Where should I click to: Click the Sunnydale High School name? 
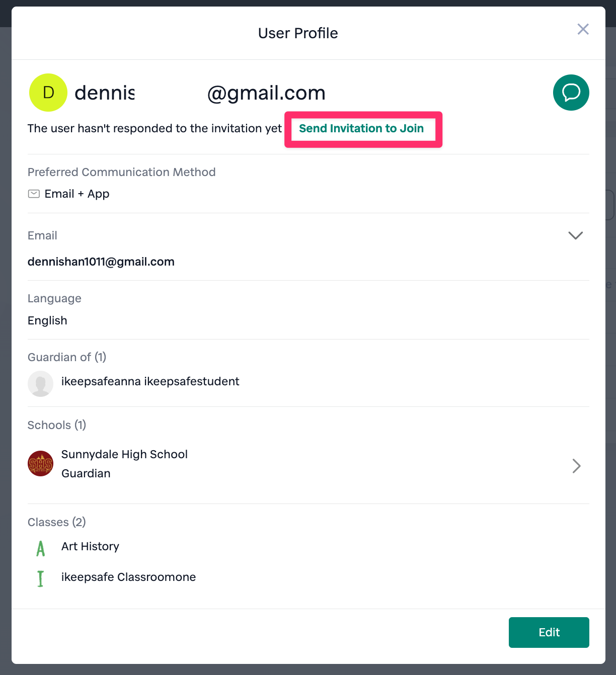(124, 455)
